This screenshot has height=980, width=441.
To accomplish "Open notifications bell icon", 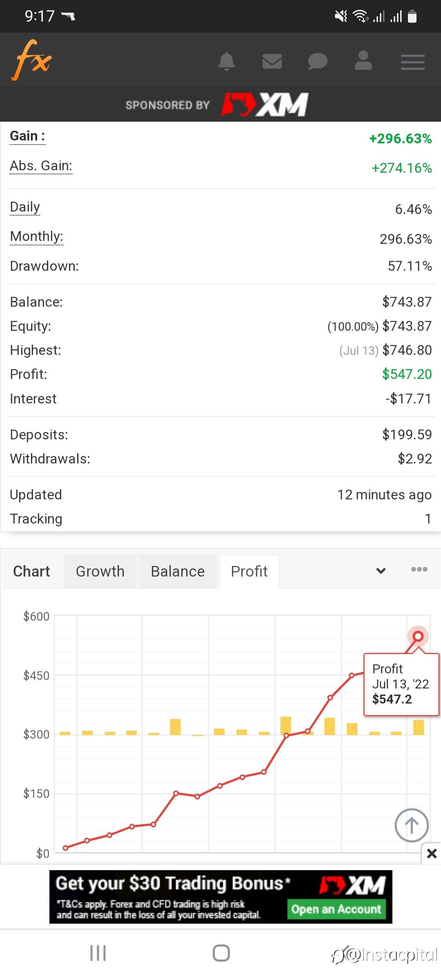I will click(227, 62).
